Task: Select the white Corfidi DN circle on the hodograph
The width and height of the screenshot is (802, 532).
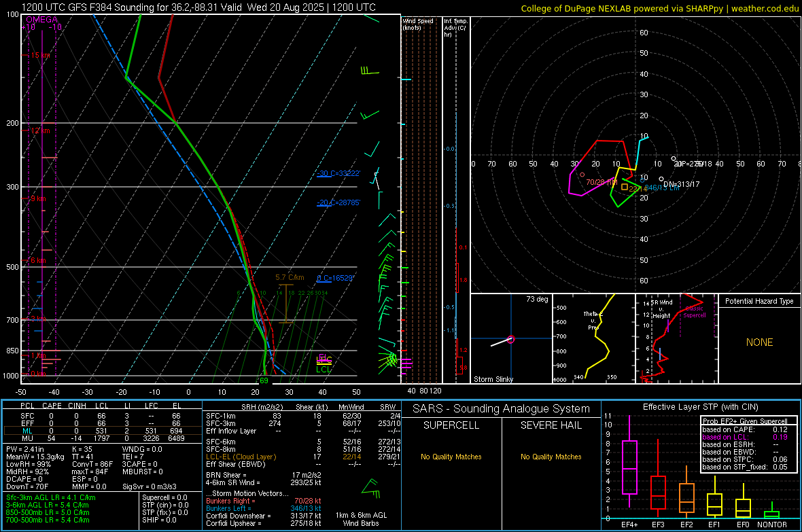Action: click(x=661, y=179)
